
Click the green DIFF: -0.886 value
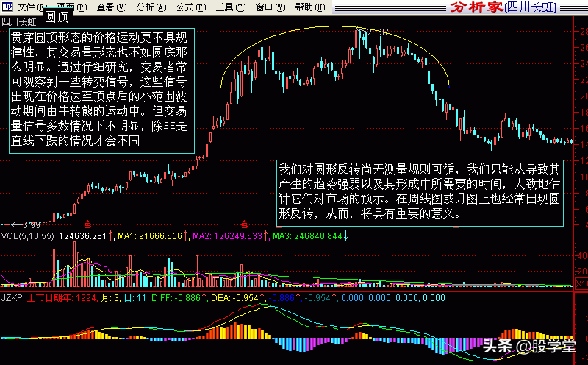coord(176,298)
